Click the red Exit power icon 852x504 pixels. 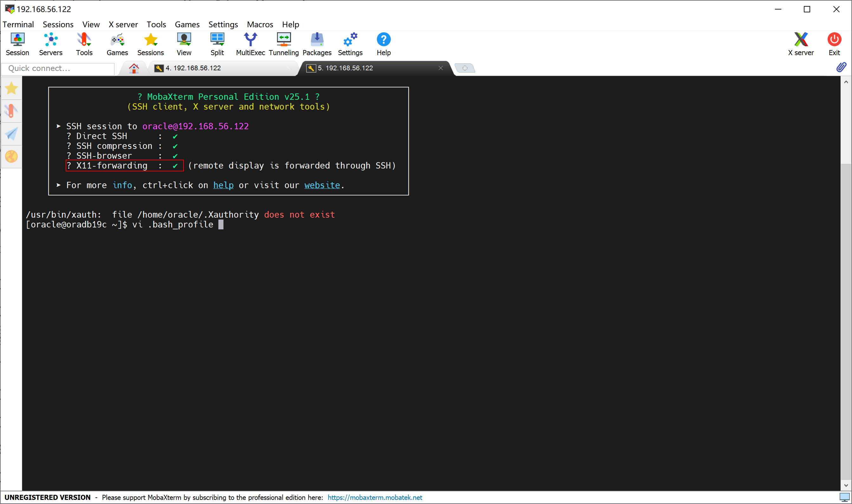(x=834, y=44)
